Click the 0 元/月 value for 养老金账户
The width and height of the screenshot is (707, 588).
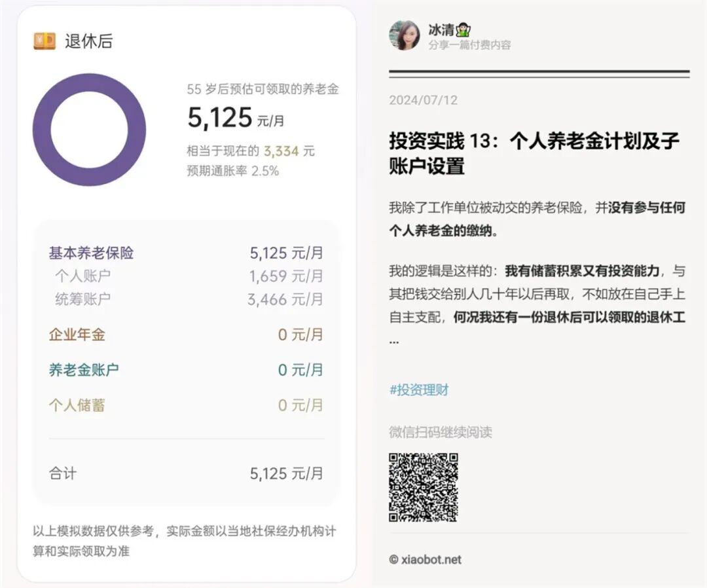tap(300, 370)
